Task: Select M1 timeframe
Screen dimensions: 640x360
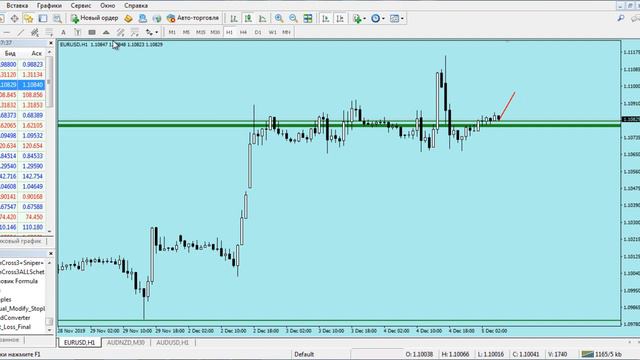Action: tap(172, 32)
